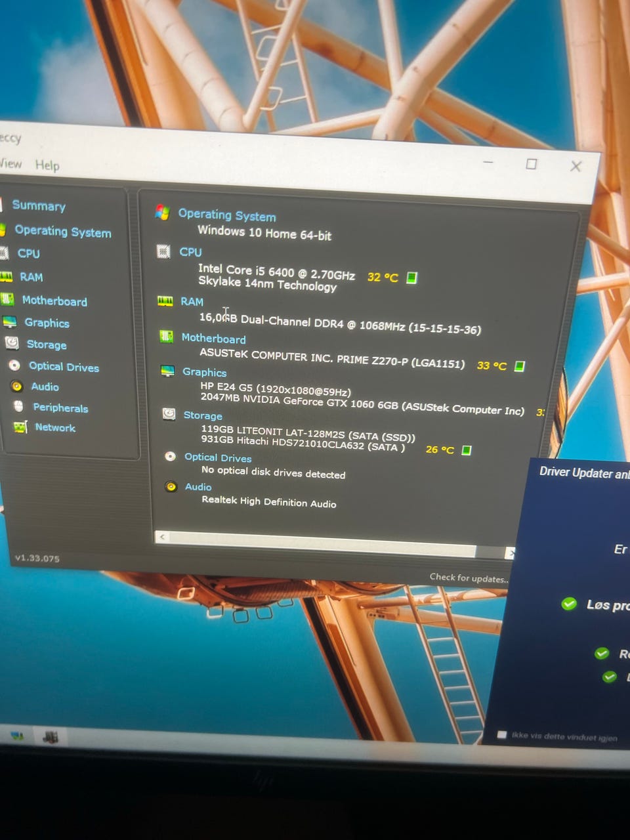Viewport: 630px width, 840px height.
Task: Click the Storage disk icon in sidebar
Action: pos(12,343)
